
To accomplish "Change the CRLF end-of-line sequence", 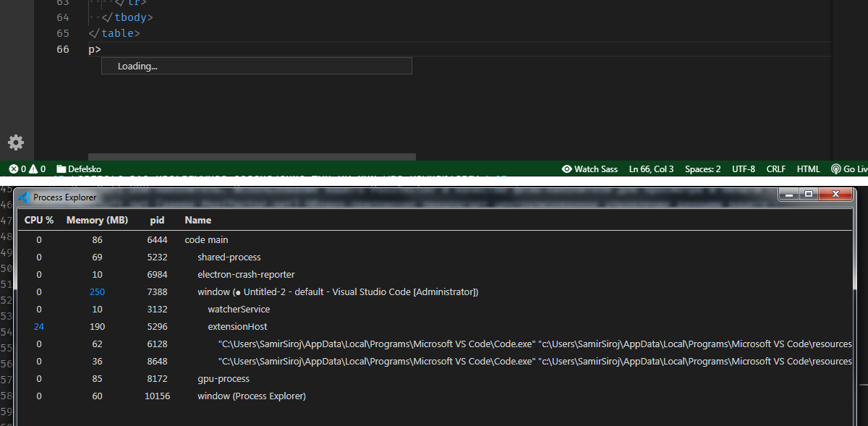I will coord(776,169).
